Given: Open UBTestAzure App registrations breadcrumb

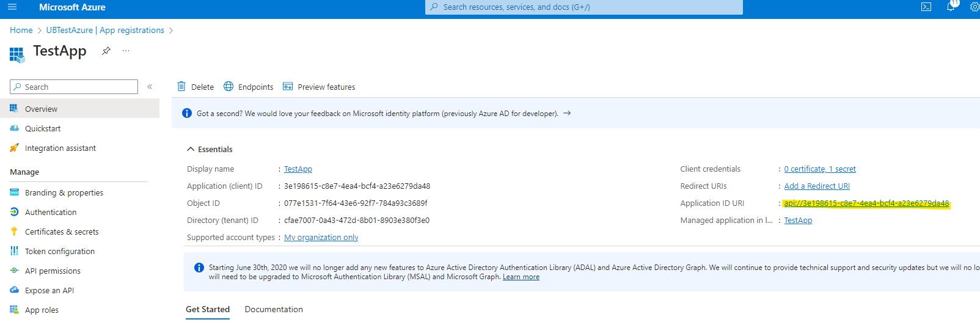Looking at the screenshot, I should coord(105,30).
